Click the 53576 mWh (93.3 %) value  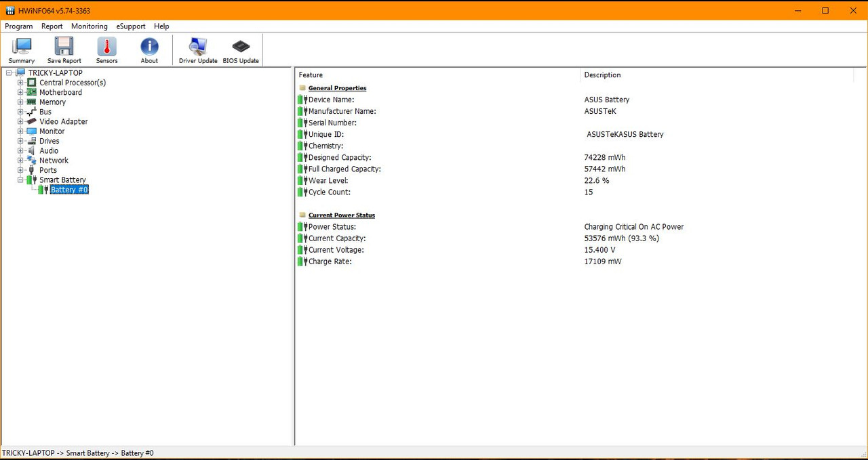point(622,238)
